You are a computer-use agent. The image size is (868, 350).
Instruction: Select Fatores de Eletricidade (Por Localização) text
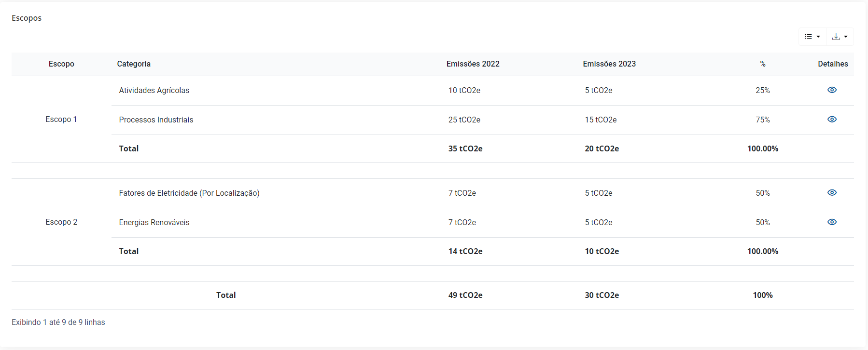189,193
